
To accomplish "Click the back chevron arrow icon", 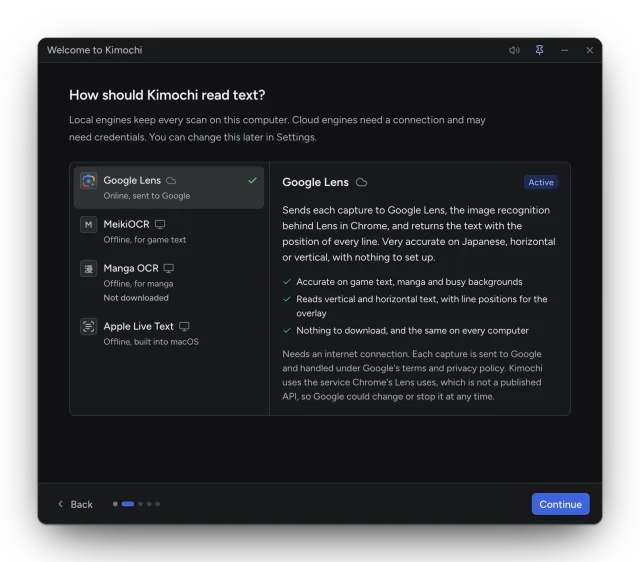I will point(60,504).
